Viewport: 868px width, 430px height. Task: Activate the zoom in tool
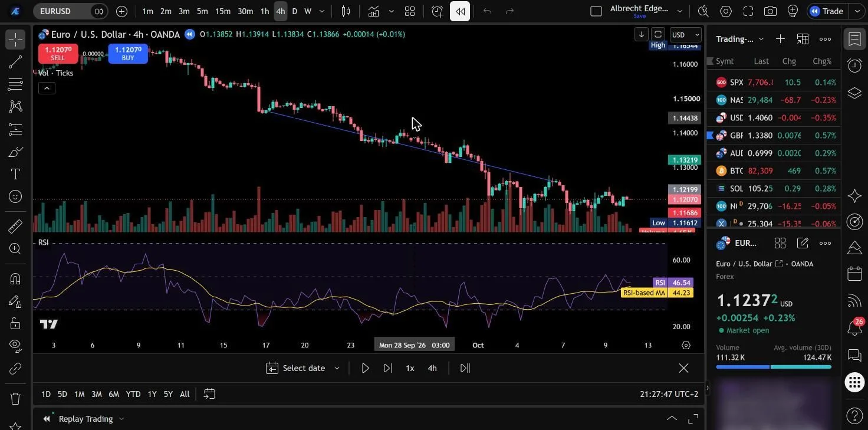point(15,249)
